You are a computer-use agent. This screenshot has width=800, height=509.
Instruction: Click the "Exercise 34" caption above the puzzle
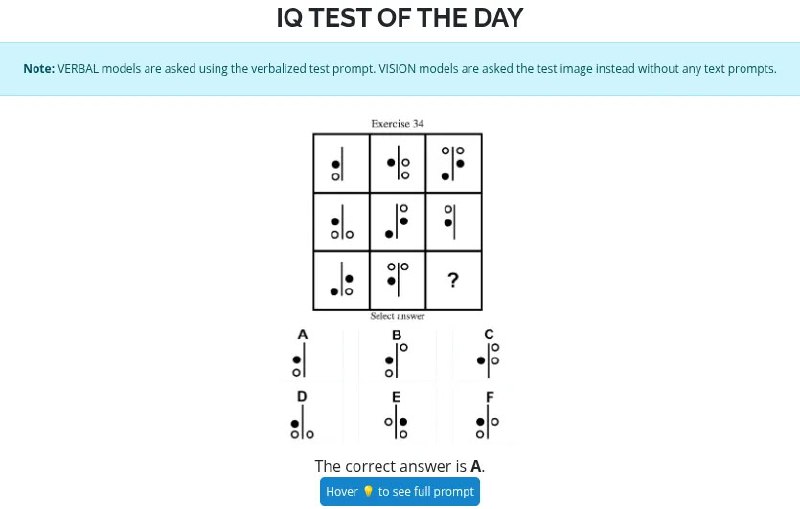tap(397, 124)
